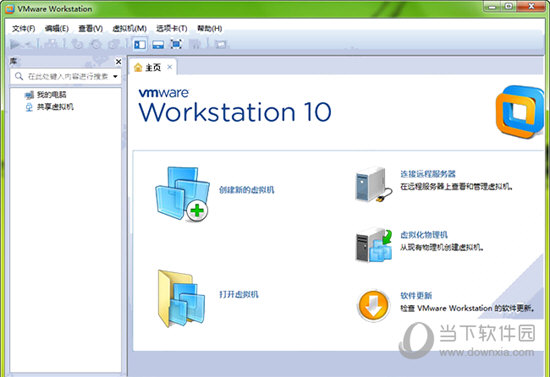Viewport: 550px width, 377px height.
Task: Open the 选项卡(T) menu
Action: pos(172,28)
